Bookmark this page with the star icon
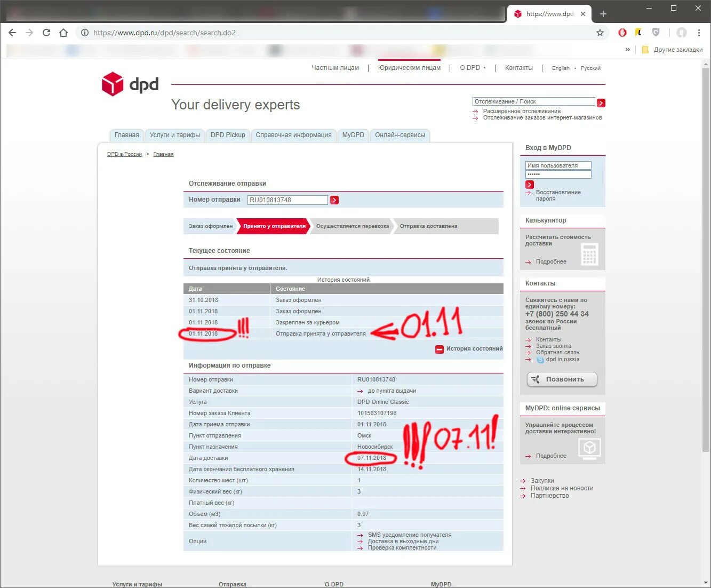Screen dimensions: 711x588 [600, 33]
